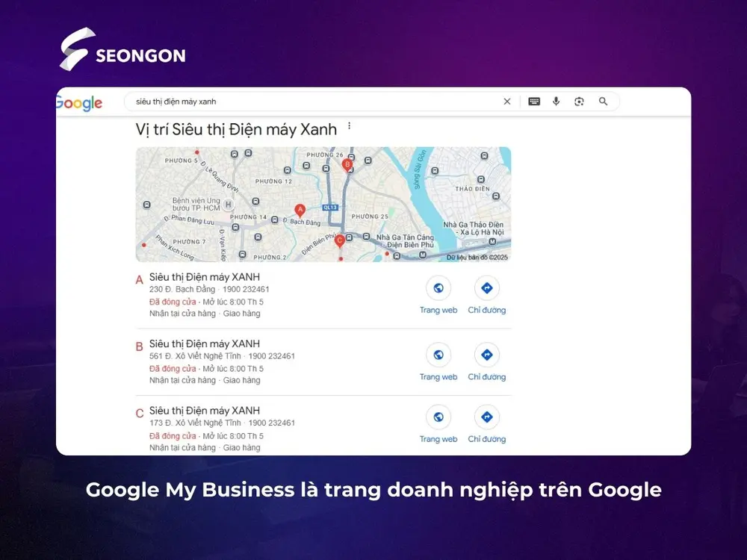Open Trang web for 173 Đ. Xô Viết Nghệ Tĩnh
This screenshot has width=747, height=560.
pyautogui.click(x=438, y=424)
